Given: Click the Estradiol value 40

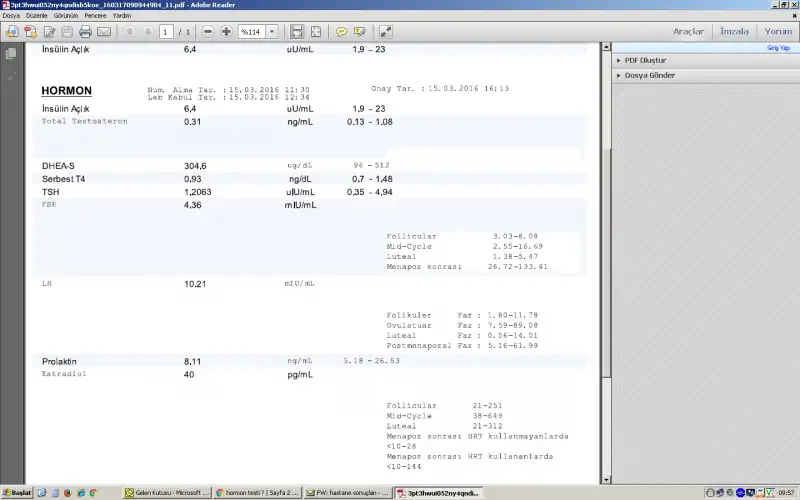Looking at the screenshot, I should point(189,375).
